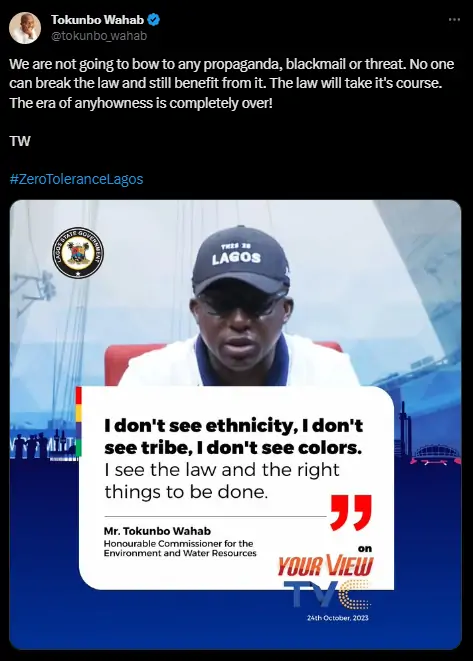Open Tokunbo Wahab's profile avatar
The width and height of the screenshot is (473, 661).
pyautogui.click(x=25, y=28)
